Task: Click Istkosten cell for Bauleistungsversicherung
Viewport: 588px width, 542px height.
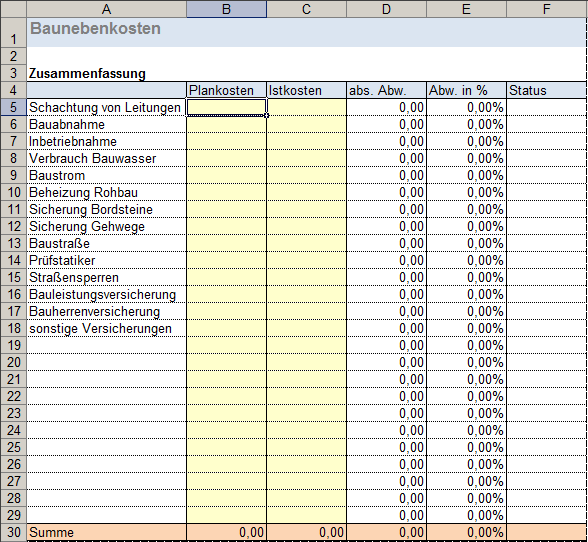Action: pyautogui.click(x=306, y=294)
